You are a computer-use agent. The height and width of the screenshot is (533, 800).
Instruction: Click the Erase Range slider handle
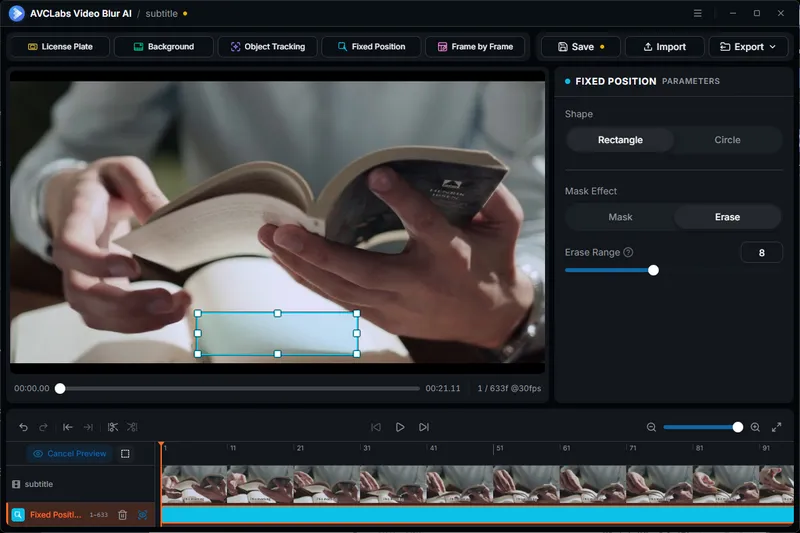click(653, 270)
